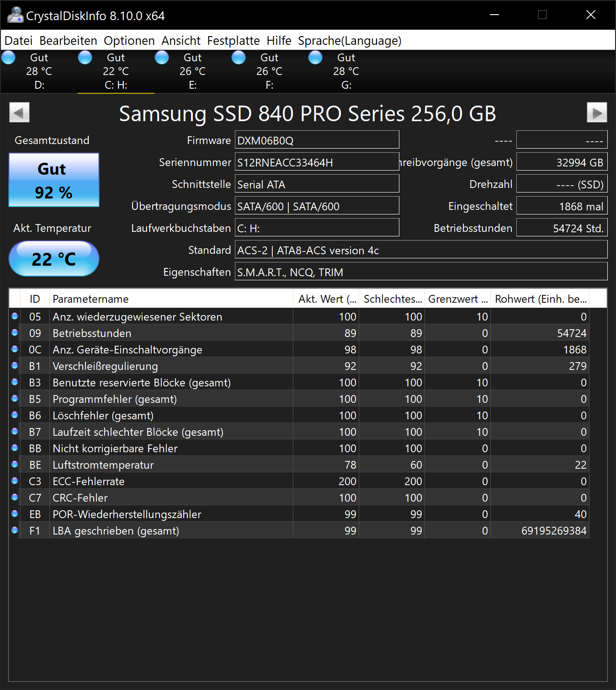
Task: Select the Betriebsstunden row in SMART table
Action: (x=299, y=333)
